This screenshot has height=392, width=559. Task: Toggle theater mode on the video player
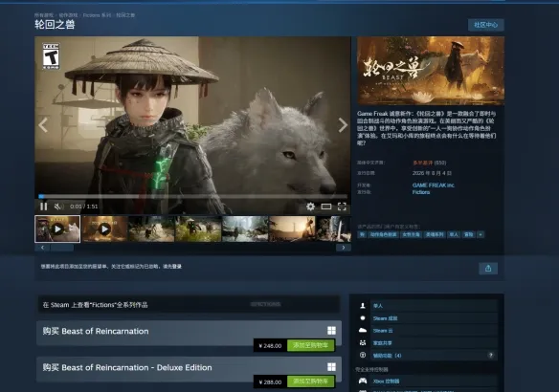tap(326, 207)
